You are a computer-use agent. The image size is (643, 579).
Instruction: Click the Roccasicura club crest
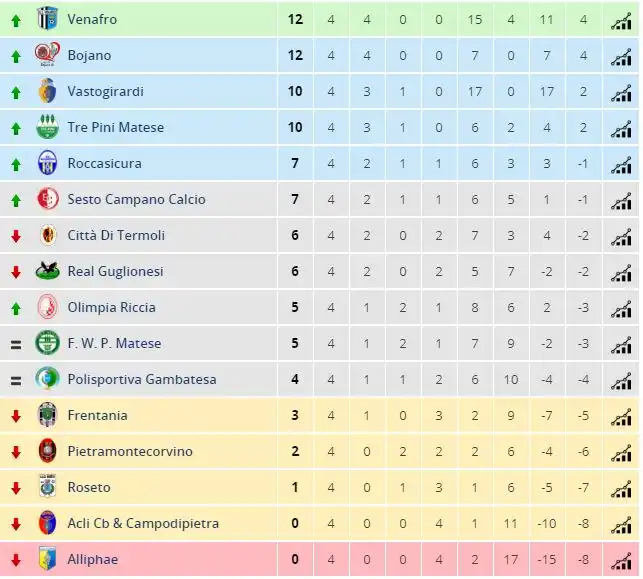(x=47, y=162)
